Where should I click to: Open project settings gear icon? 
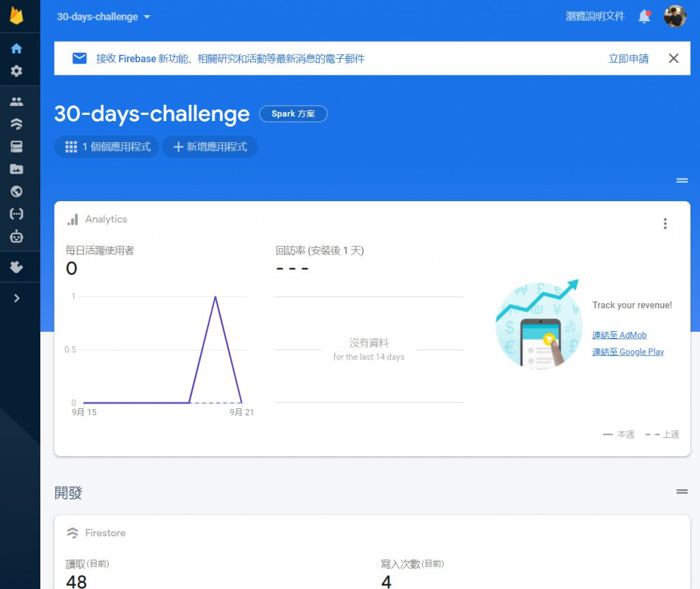16,70
